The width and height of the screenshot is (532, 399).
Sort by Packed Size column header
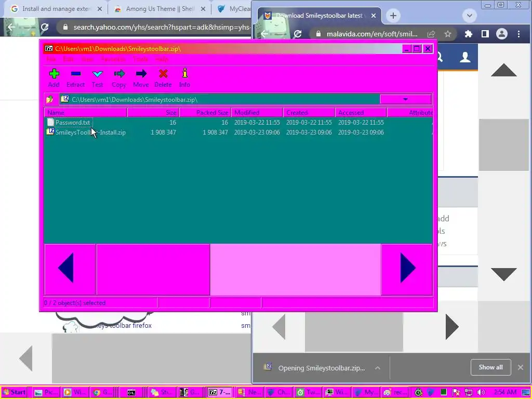(205, 112)
